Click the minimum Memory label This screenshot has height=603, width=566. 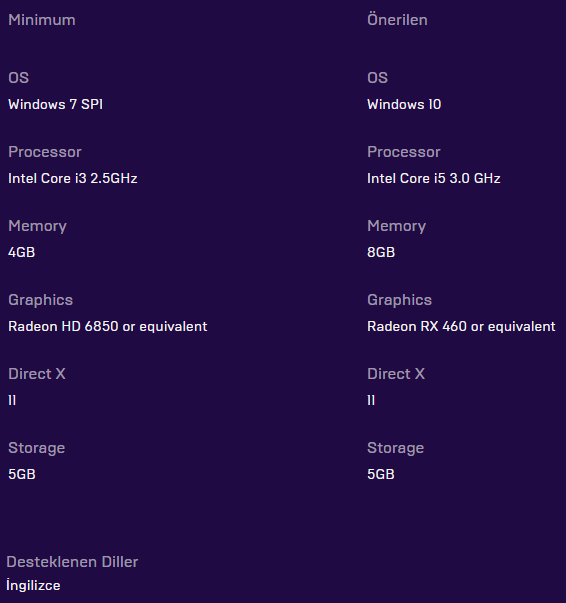point(37,226)
